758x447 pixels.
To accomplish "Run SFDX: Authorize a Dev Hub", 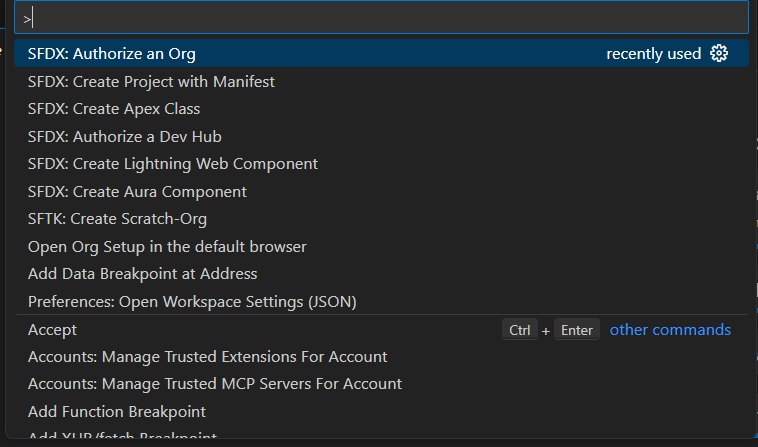I will 125,136.
